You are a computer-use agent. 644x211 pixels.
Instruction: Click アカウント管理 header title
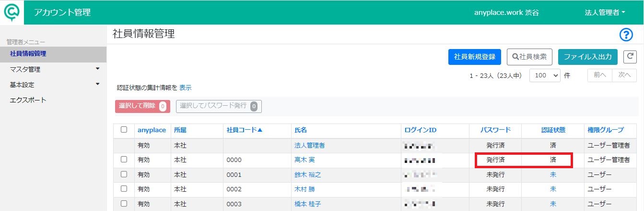(62, 12)
